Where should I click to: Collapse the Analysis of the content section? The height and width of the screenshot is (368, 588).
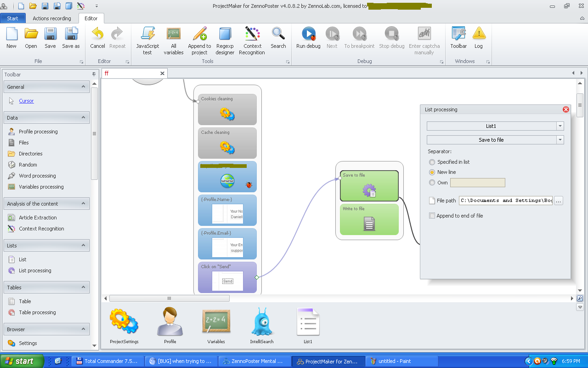coord(83,203)
